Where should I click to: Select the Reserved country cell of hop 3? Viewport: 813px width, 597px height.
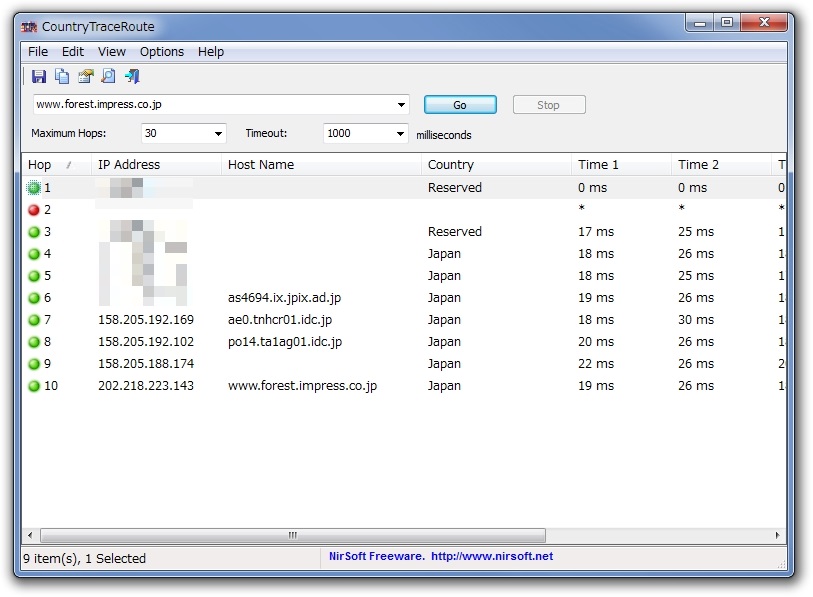coord(455,232)
